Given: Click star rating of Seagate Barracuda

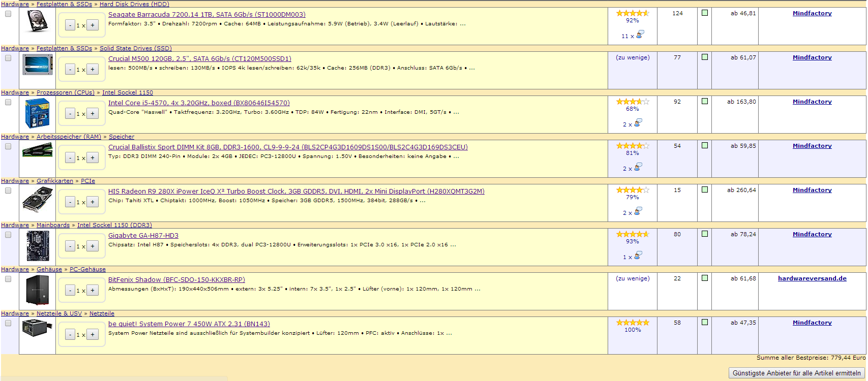Looking at the screenshot, I should [x=633, y=13].
